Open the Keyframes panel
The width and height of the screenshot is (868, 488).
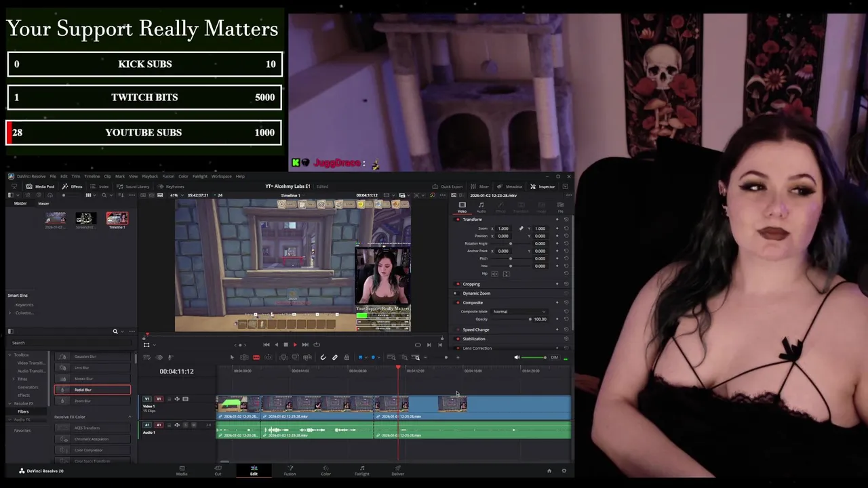(171, 186)
